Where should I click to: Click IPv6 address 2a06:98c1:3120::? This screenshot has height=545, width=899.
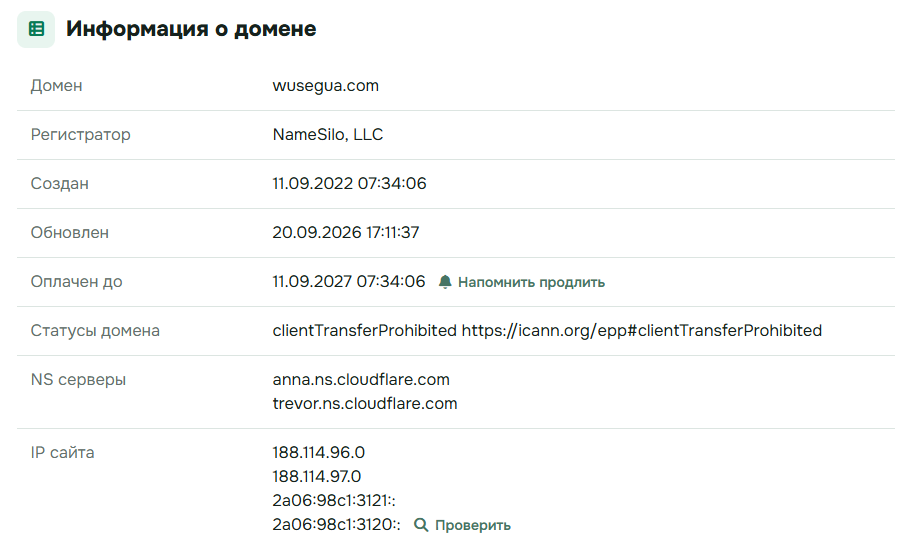pyautogui.click(x=336, y=524)
